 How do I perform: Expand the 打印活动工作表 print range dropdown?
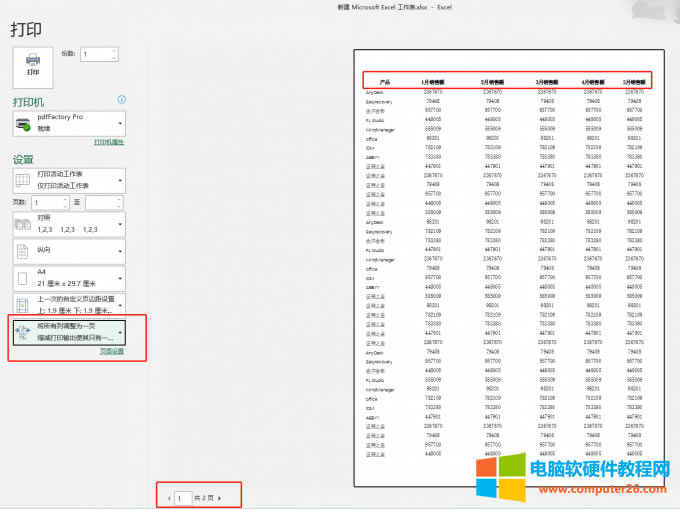pos(120,180)
